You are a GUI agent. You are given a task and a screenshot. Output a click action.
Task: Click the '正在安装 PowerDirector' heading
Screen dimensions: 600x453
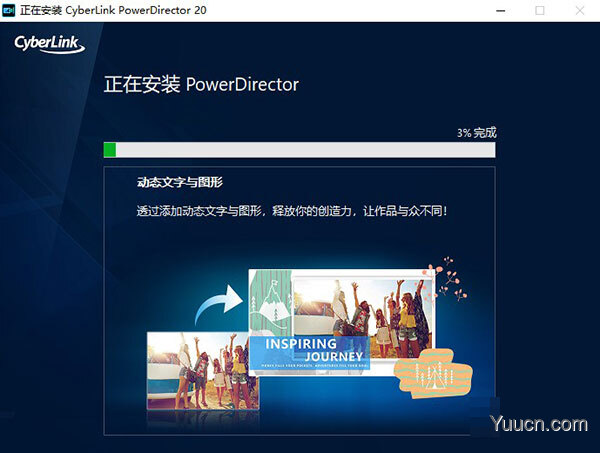click(201, 84)
